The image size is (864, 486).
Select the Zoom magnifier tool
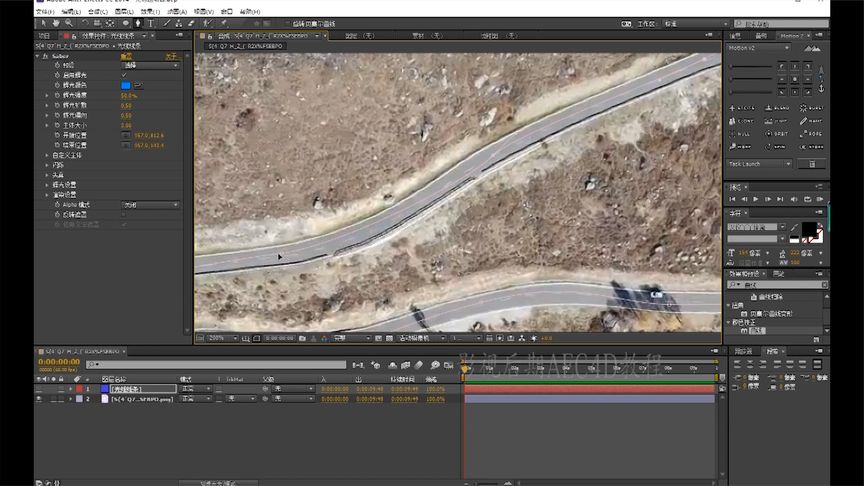pos(66,22)
